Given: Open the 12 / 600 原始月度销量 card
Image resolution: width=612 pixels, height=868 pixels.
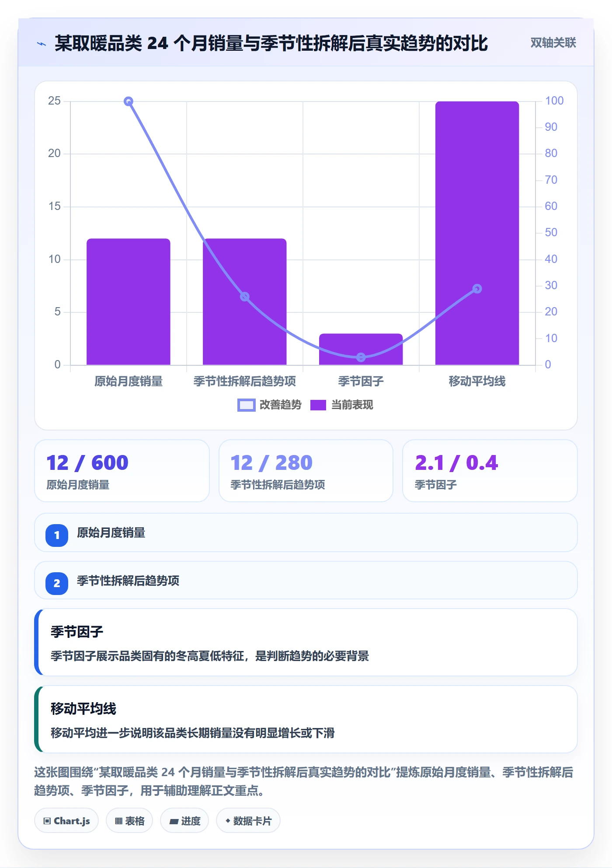Looking at the screenshot, I should point(122,471).
